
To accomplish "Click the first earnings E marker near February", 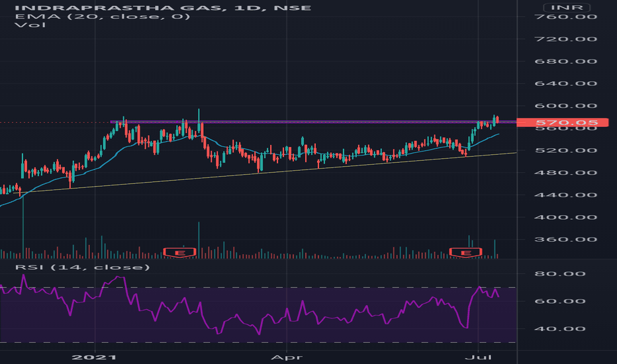I will pyautogui.click(x=180, y=253).
